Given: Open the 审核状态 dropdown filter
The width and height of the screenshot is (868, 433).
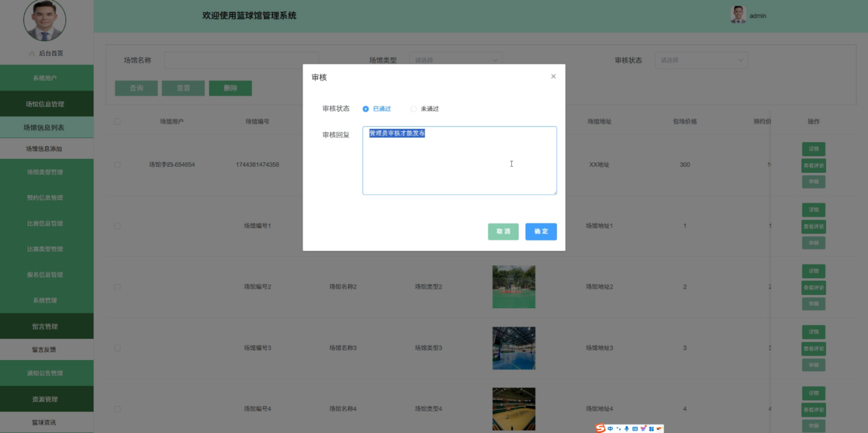Looking at the screenshot, I should point(701,60).
